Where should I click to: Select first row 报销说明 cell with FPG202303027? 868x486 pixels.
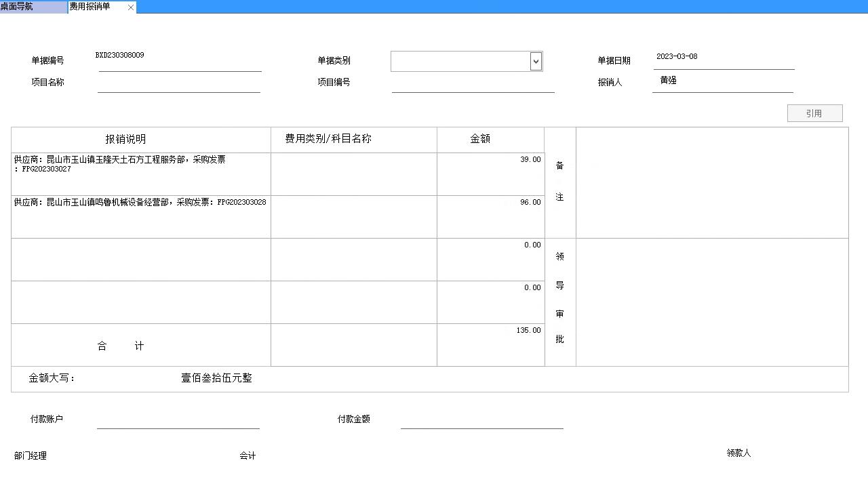[x=141, y=174]
